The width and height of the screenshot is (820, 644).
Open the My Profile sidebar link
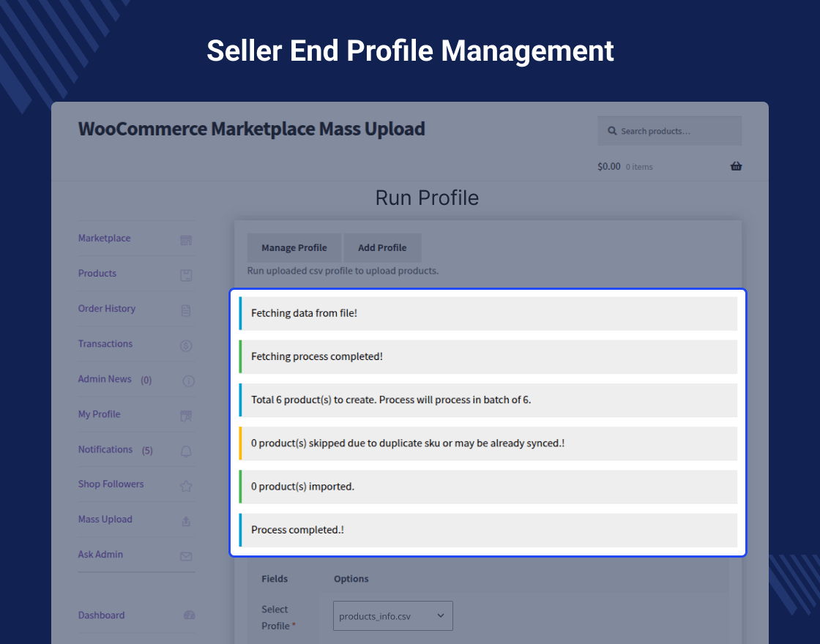click(100, 414)
